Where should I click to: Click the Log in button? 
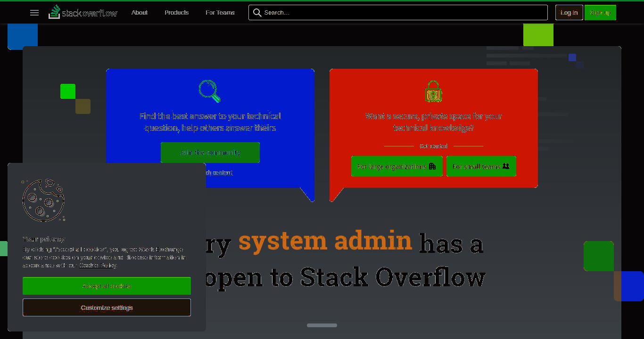[x=569, y=13]
